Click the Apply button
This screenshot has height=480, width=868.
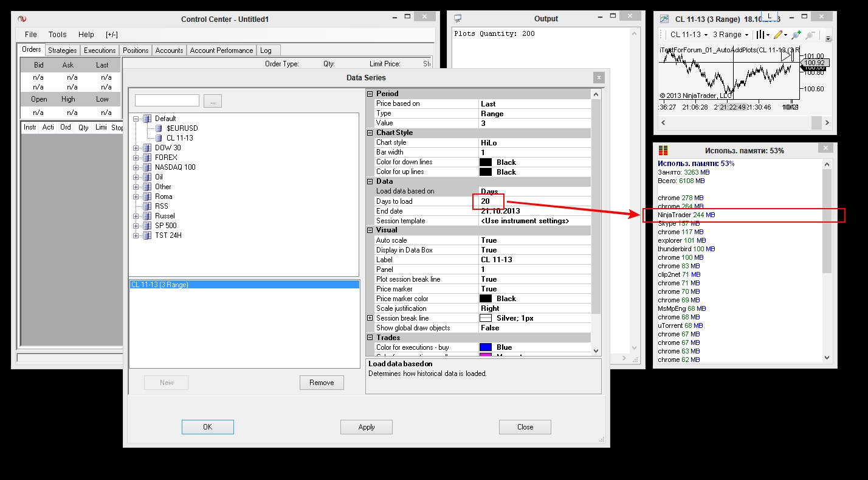pos(367,427)
